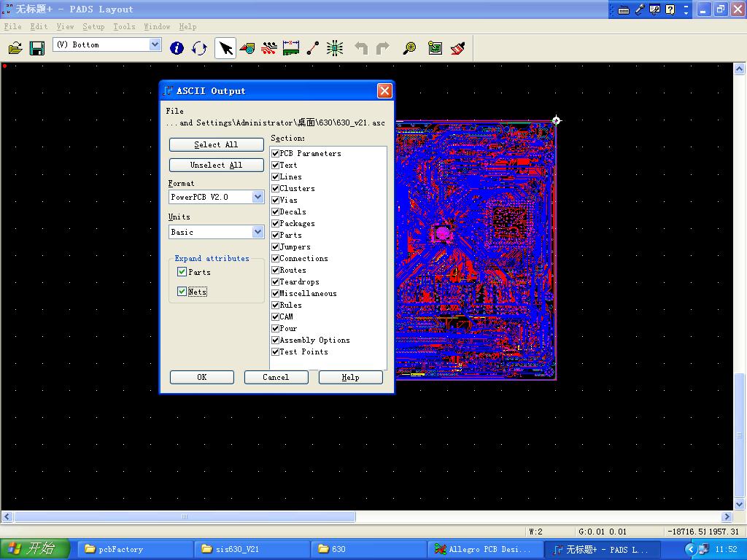747x560 pixels.
Task: Uncheck the Test Points section
Action: [x=276, y=351]
